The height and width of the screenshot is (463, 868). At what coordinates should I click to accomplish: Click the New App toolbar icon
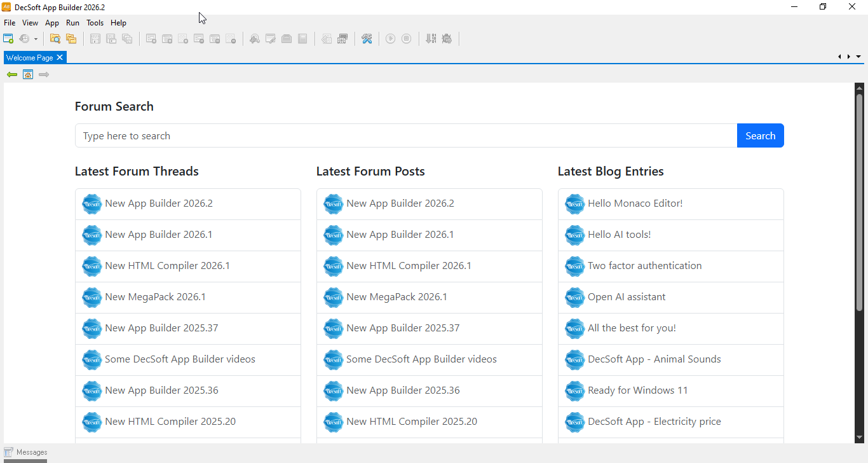(9, 39)
